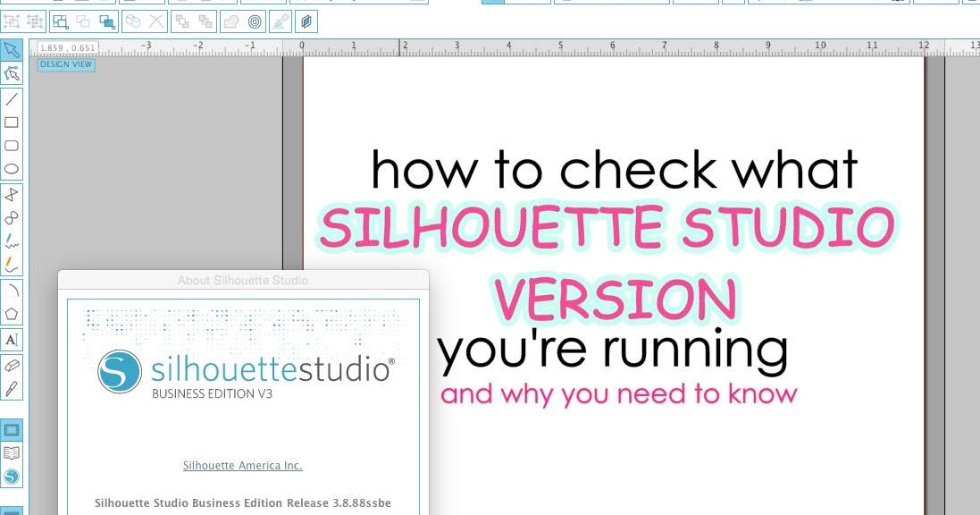Screen dimensions: 980x515
Task: Switch to the Design page view icon
Action: (12, 430)
